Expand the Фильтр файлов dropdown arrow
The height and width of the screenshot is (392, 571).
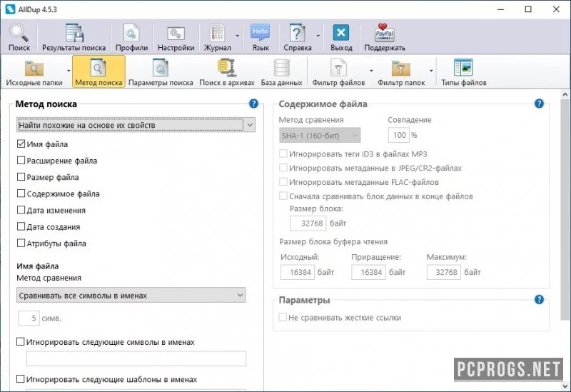371,71
